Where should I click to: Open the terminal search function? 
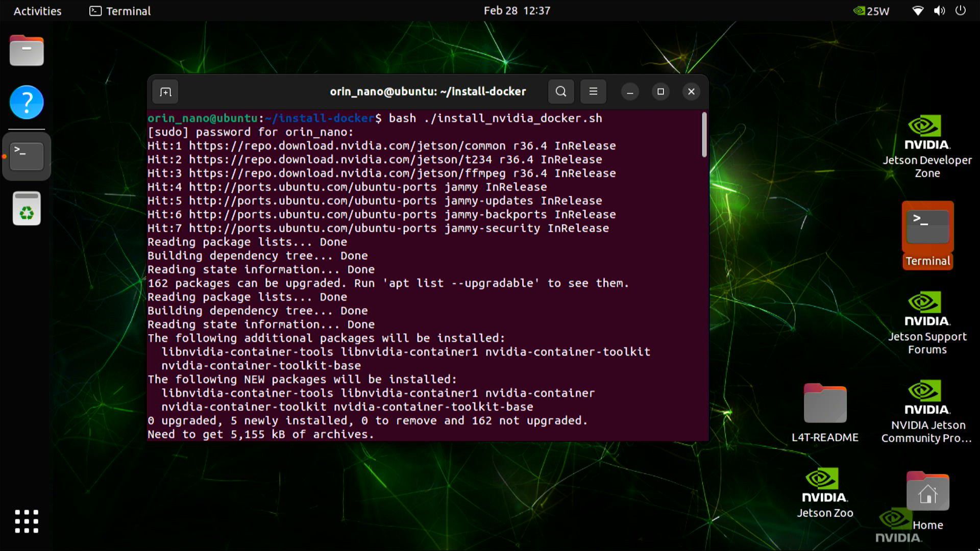click(560, 91)
